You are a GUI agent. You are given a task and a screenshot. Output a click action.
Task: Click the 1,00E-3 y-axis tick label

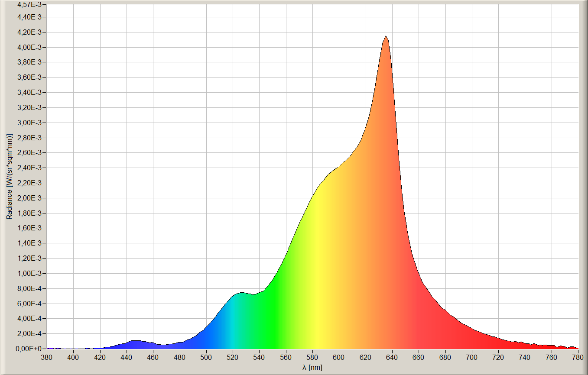click(x=29, y=273)
